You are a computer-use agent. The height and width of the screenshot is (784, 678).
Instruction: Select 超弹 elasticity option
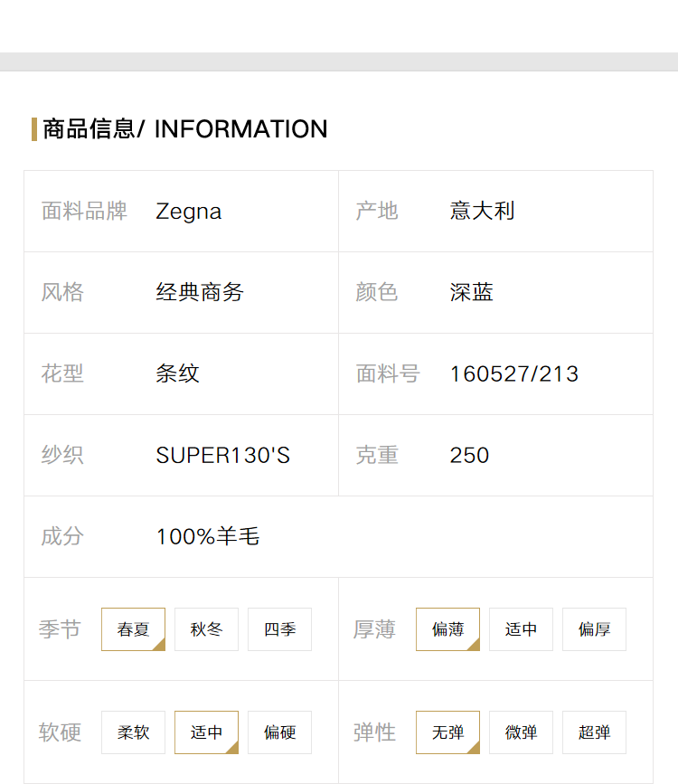594,732
